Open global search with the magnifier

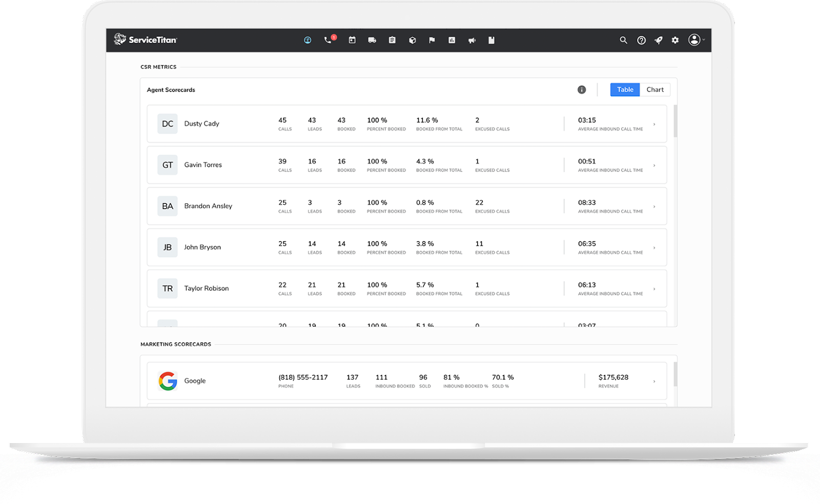pos(623,40)
